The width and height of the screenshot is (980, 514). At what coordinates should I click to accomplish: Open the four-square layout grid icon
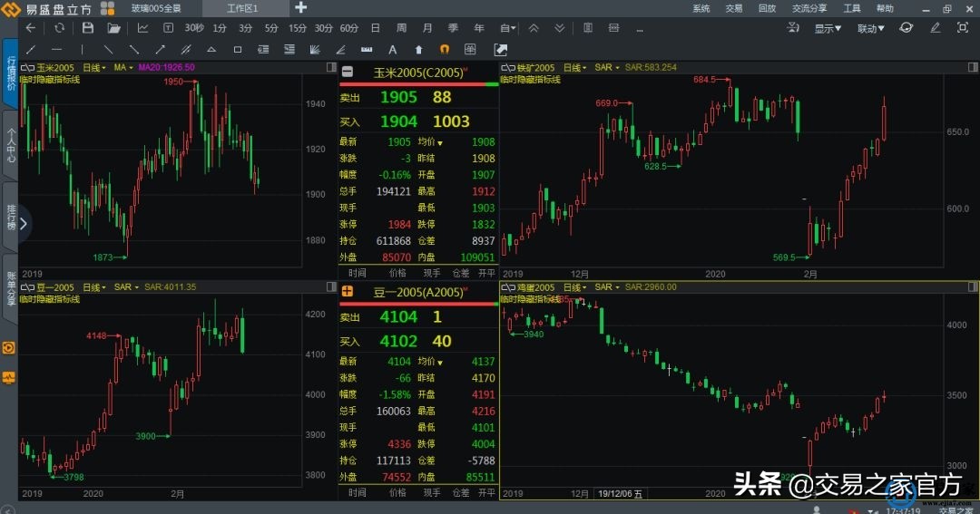coord(107,8)
